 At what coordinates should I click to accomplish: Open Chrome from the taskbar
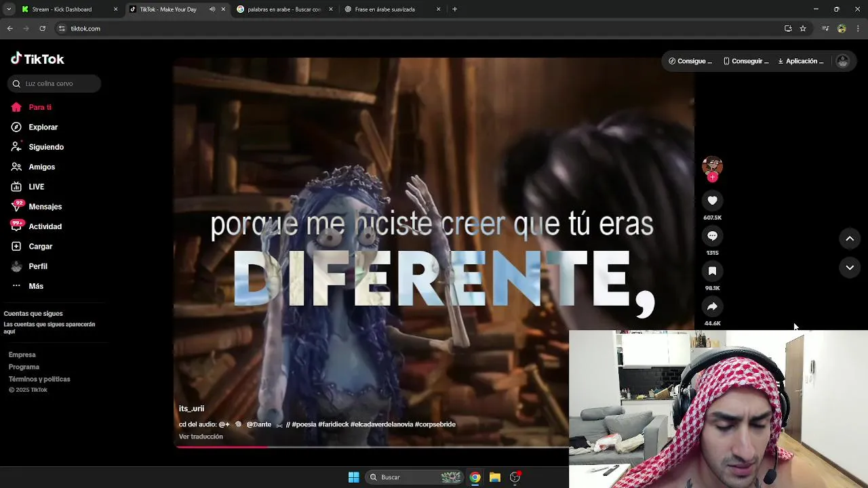(475, 477)
